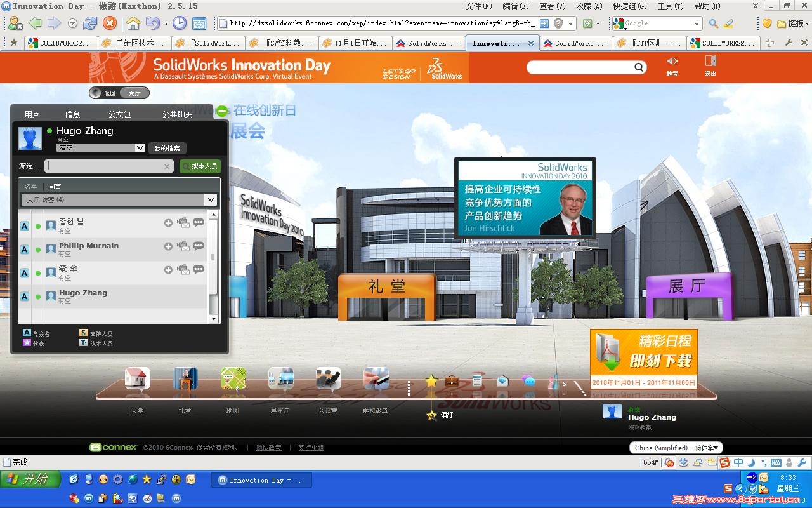Image resolution: width=812 pixels, height=508 pixels.
Task: Start chat with 종현 남
Action: [199, 222]
